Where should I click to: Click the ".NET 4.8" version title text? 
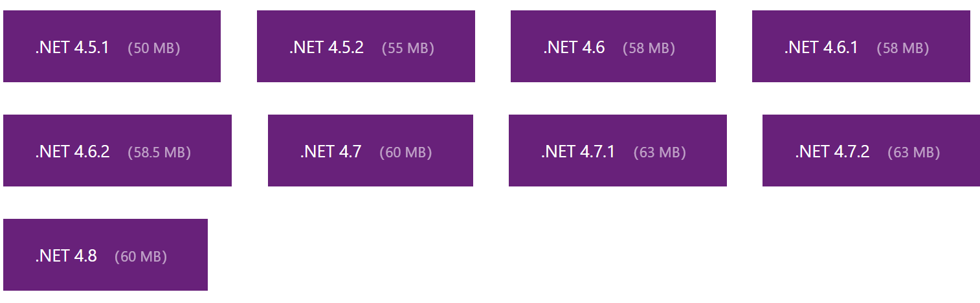click(66, 256)
